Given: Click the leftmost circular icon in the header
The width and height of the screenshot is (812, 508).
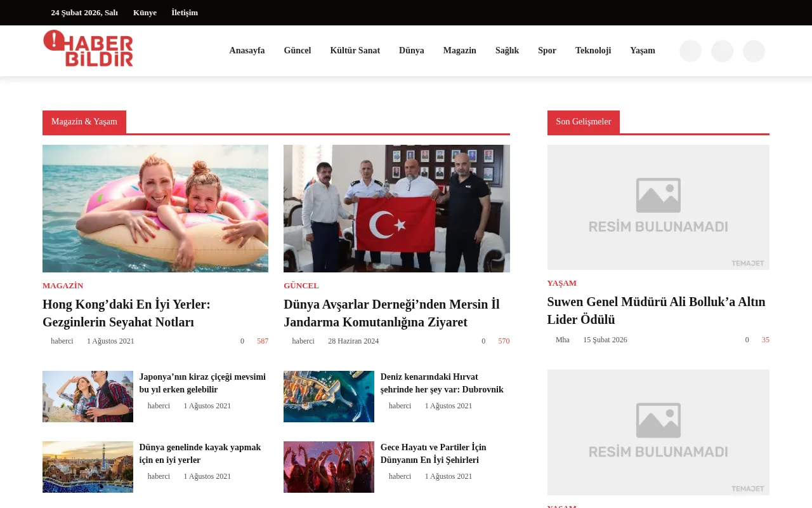Looking at the screenshot, I should point(690,51).
